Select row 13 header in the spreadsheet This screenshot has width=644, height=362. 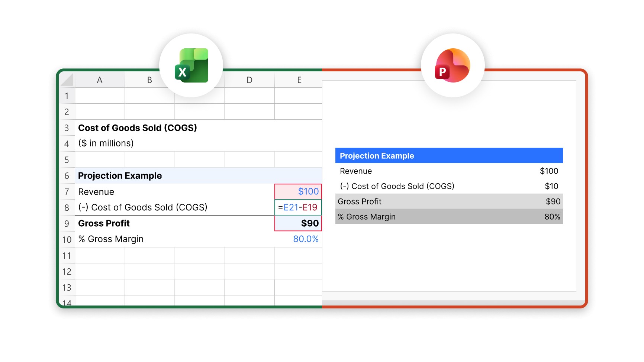point(67,287)
